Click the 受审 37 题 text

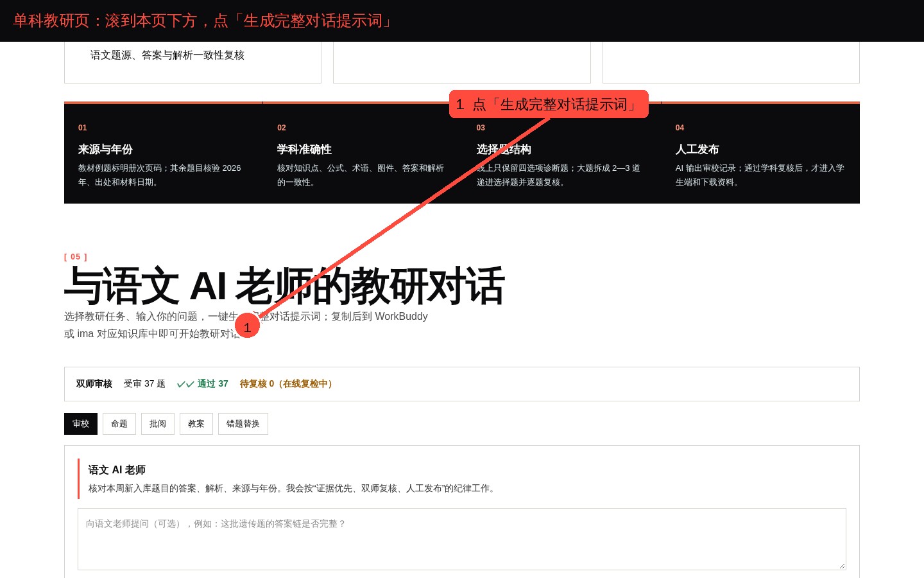click(144, 383)
